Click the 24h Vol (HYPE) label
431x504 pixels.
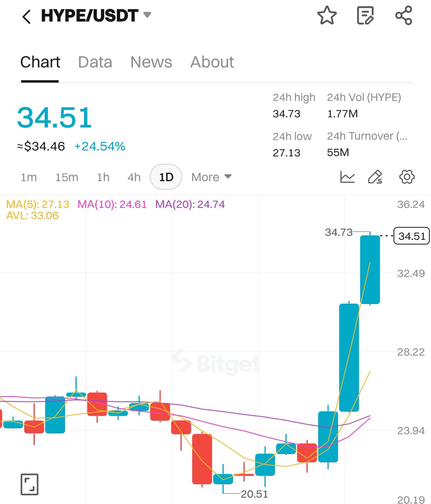click(x=364, y=97)
